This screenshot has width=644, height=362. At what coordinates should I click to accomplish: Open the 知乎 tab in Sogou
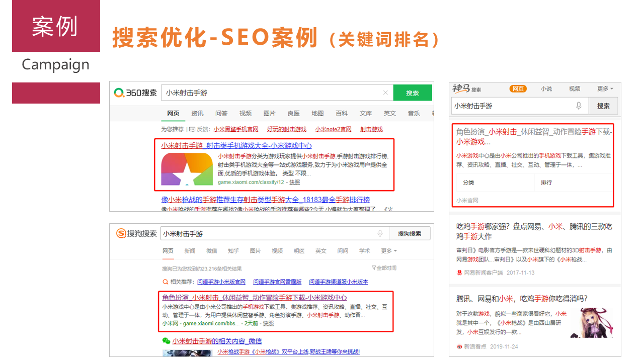233,251
